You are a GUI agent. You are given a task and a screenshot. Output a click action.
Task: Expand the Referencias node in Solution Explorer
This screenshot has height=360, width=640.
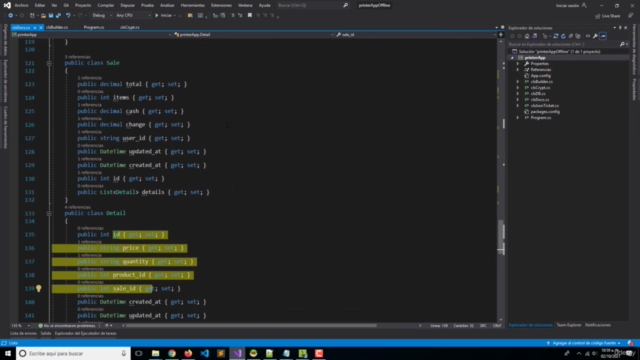(x=518, y=70)
